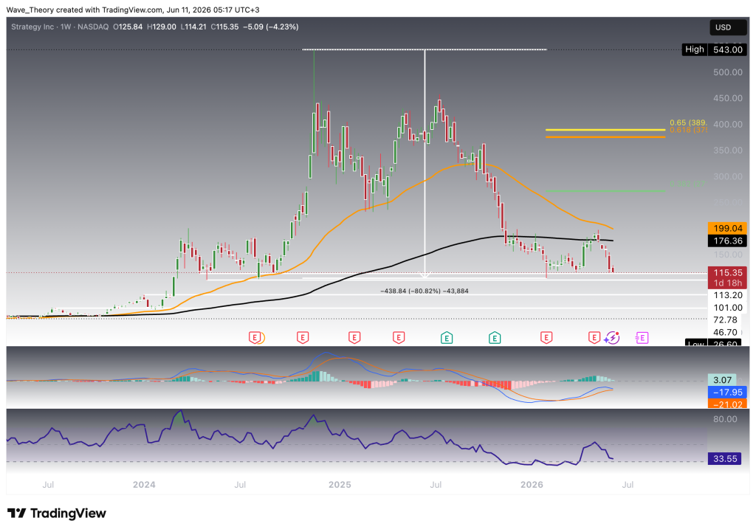Viewport: 756px width, 532px height.
Task: Click the blue MACD value −17.95
Action: (727, 393)
